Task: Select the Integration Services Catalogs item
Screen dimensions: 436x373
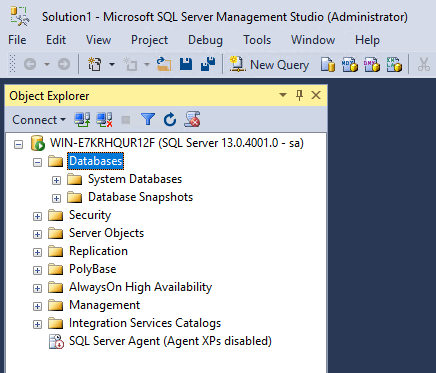Action: pyautogui.click(x=145, y=323)
